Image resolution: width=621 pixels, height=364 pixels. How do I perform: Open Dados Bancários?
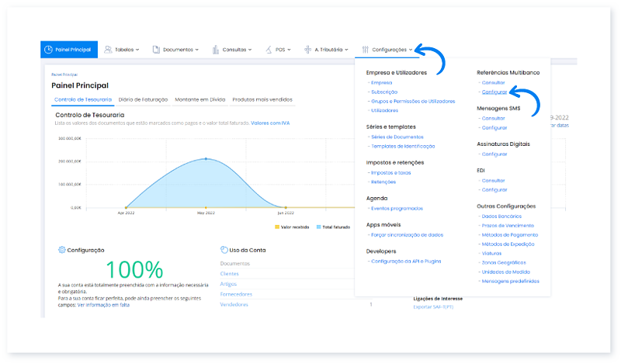[501, 217]
